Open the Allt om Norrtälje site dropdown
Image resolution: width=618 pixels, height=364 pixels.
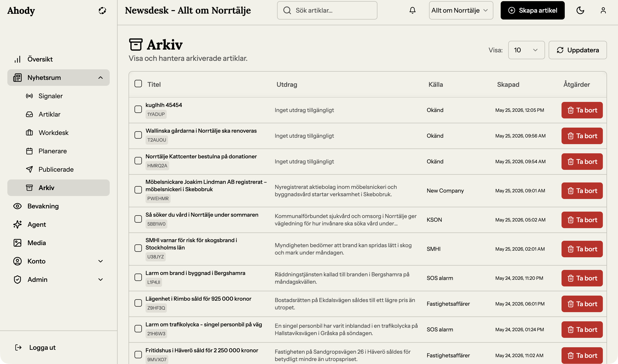tap(461, 10)
